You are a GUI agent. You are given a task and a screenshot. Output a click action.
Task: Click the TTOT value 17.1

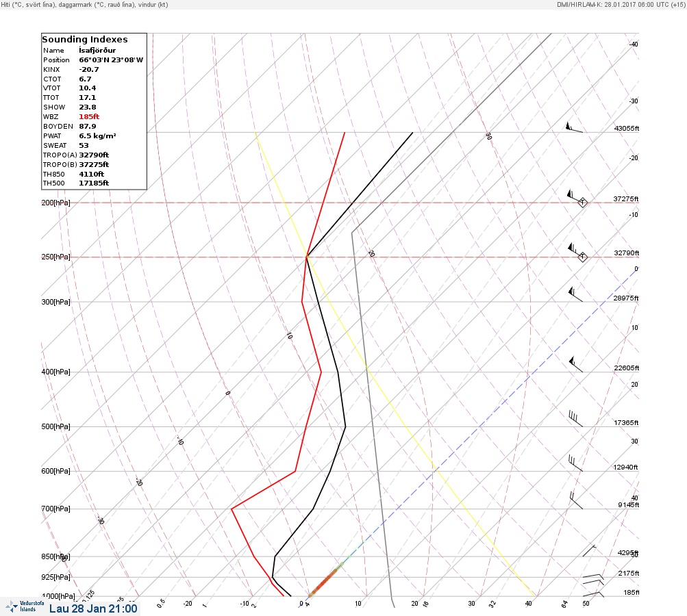(87, 98)
